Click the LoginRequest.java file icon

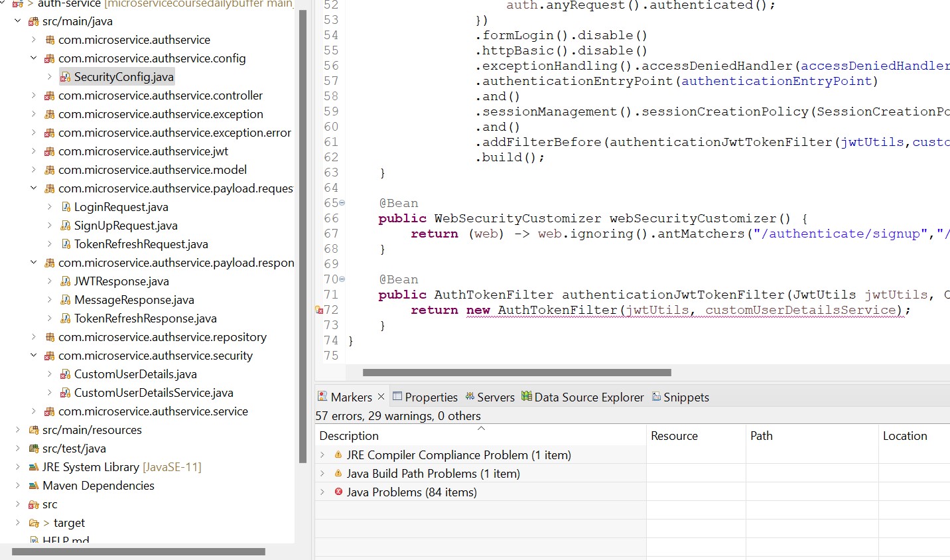click(66, 207)
